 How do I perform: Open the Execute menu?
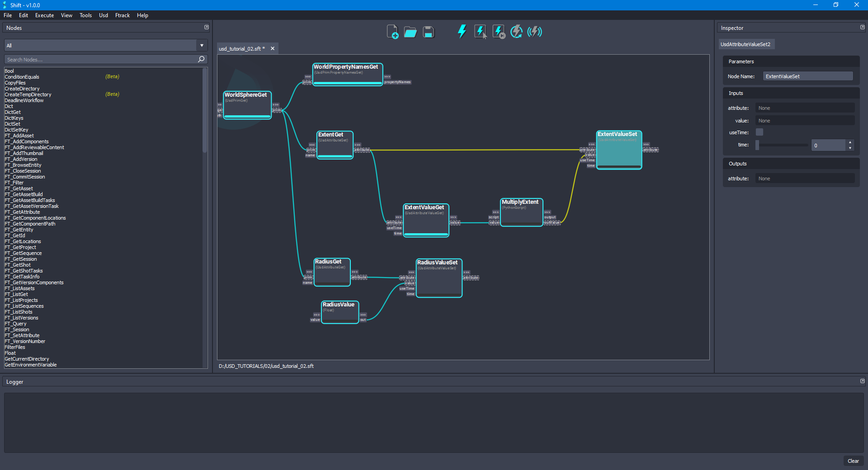point(44,15)
